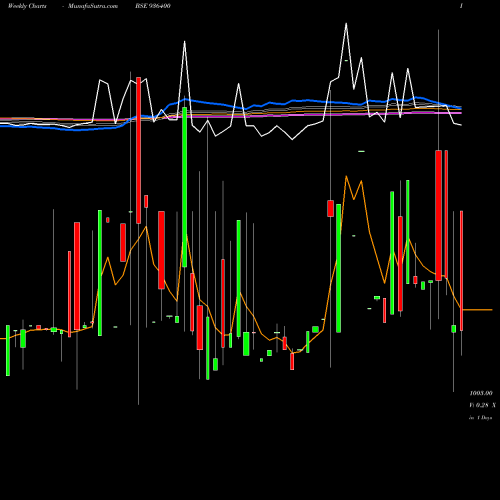
Task: Click the 'MunafaSutra.com' label
Action: click(x=93, y=6)
